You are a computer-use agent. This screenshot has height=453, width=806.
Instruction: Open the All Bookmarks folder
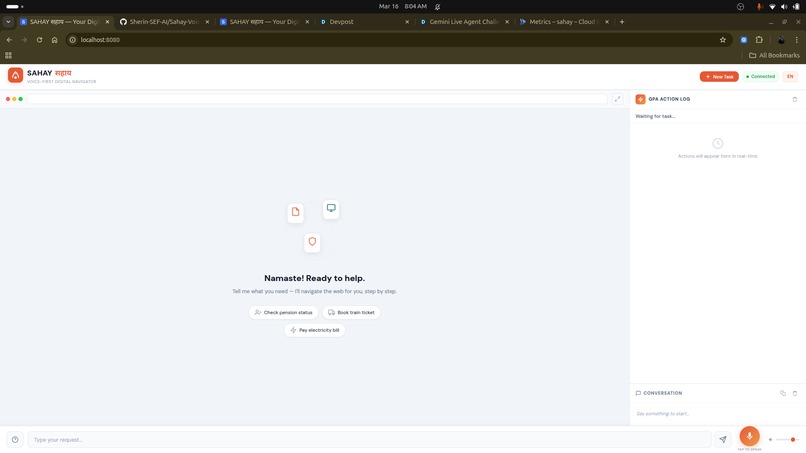coord(774,55)
